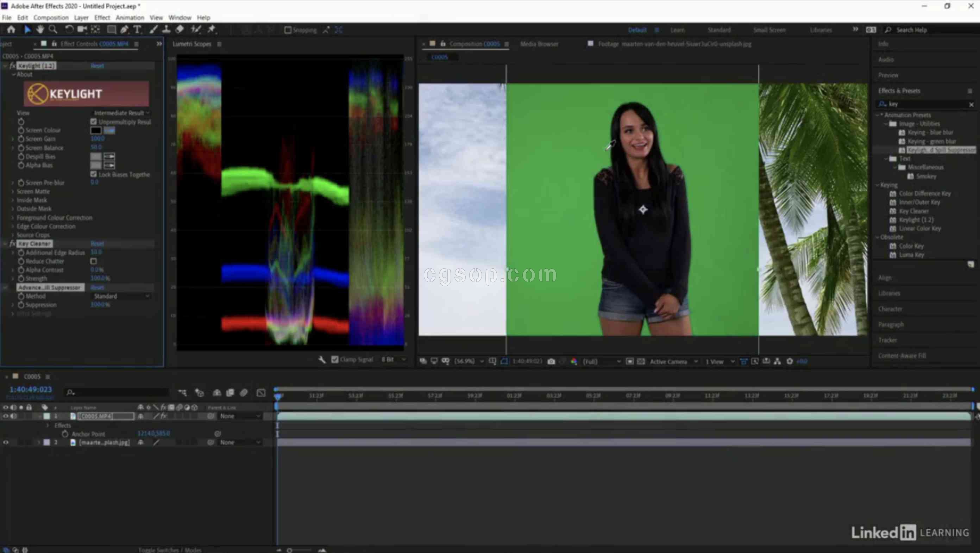Open the Composition menu
980x553 pixels.
[51, 18]
